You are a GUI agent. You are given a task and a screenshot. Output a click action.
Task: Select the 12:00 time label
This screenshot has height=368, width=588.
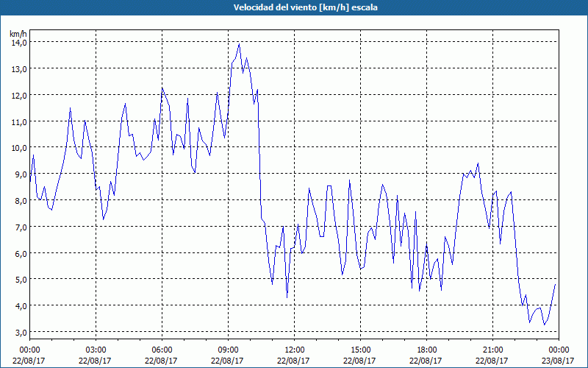(295, 350)
